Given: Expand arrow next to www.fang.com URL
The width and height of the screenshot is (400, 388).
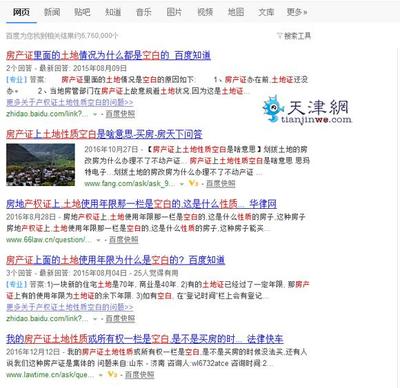Looking at the screenshot, I should point(182,184).
